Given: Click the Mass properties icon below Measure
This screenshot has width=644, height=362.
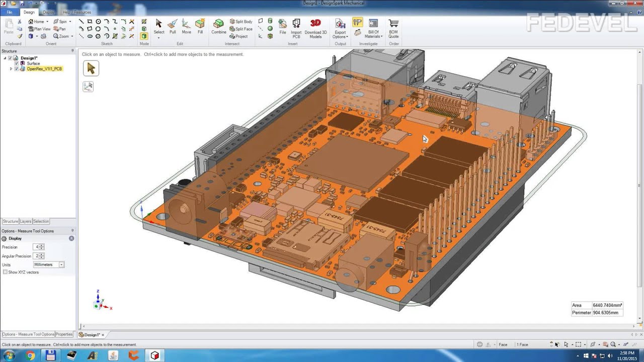Looking at the screenshot, I should click(x=357, y=33).
